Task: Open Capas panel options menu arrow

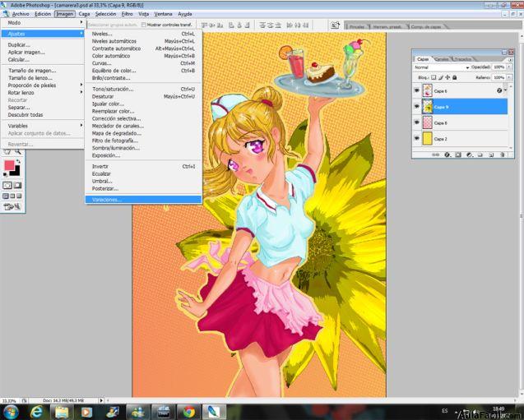Action: coord(510,60)
